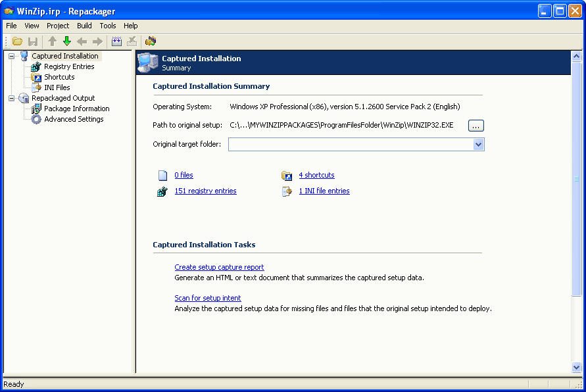The image size is (586, 392).
Task: Select the Shortcuts node in tree
Action: (59, 77)
